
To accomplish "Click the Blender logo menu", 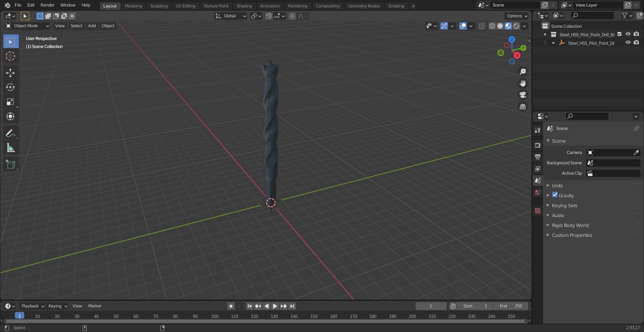I will 7,5.
